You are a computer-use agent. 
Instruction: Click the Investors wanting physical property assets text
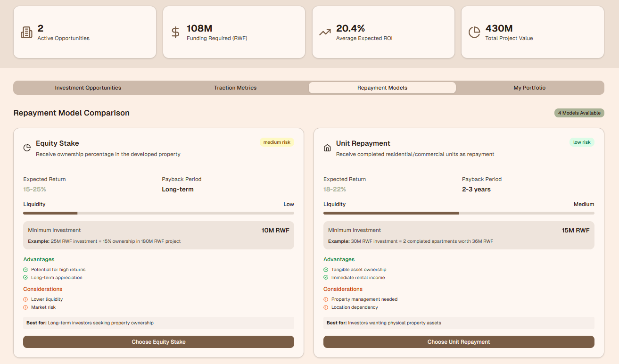(395, 323)
